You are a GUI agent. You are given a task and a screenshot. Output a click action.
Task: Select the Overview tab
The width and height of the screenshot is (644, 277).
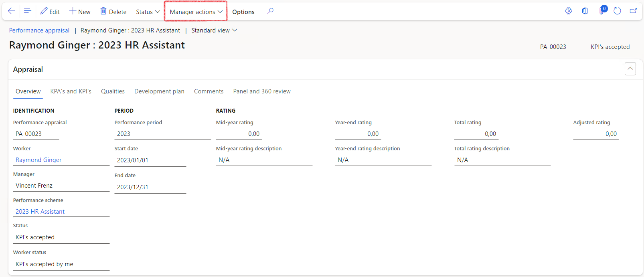pos(28,91)
